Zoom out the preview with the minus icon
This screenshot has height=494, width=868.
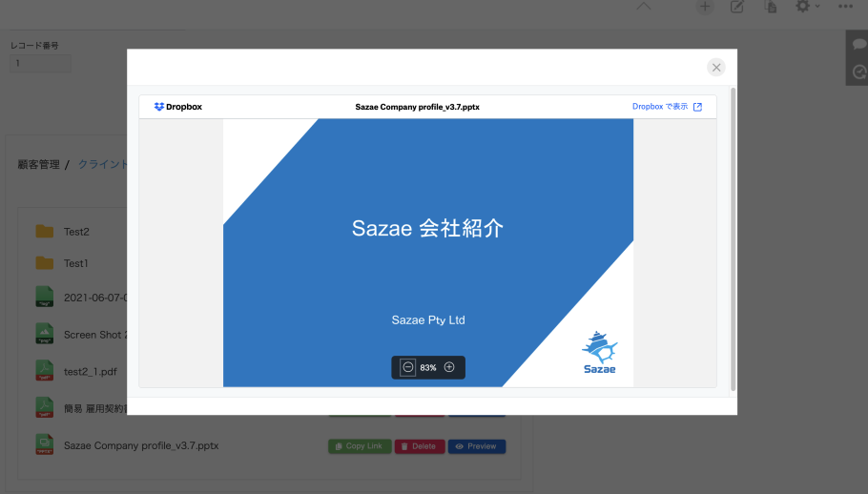(x=408, y=367)
